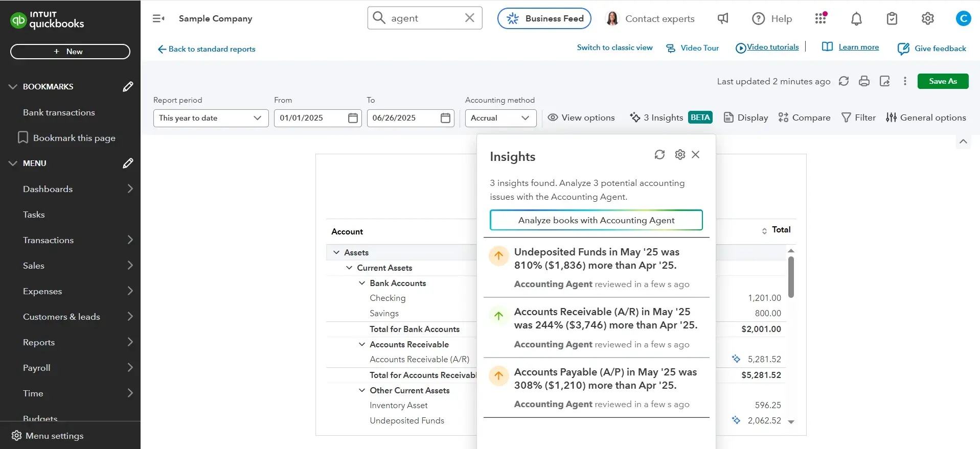Click the report vertical scrollbar thumb
Screen dimensions: 980x449
[791, 277]
